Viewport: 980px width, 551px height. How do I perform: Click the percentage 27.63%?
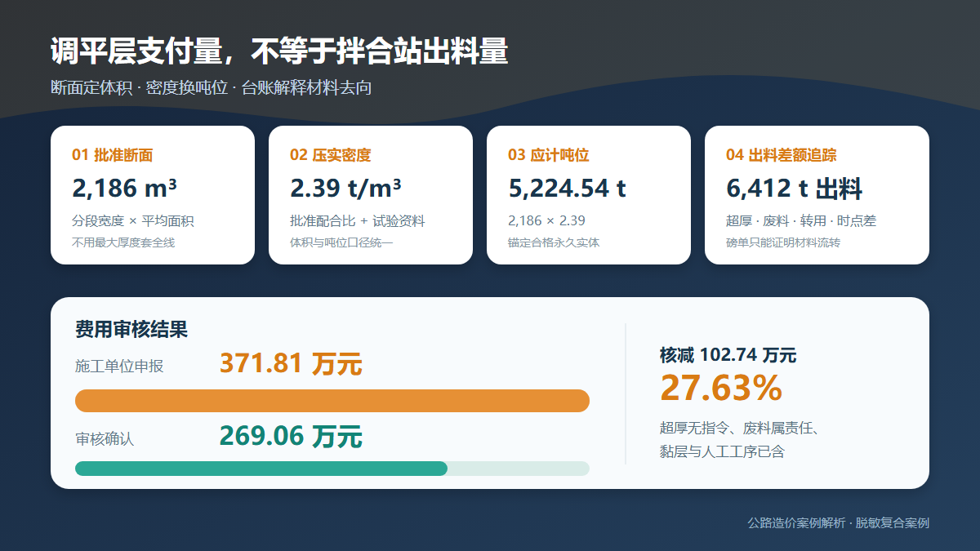pos(721,388)
